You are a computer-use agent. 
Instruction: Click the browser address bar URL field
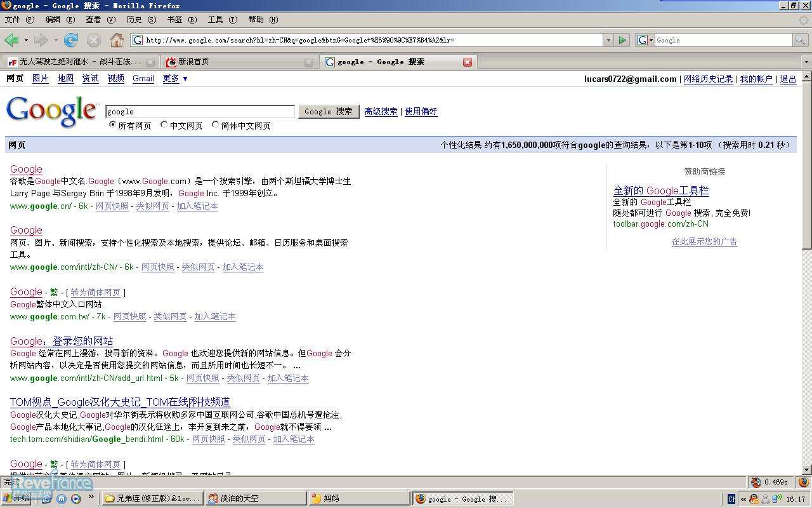click(x=368, y=40)
